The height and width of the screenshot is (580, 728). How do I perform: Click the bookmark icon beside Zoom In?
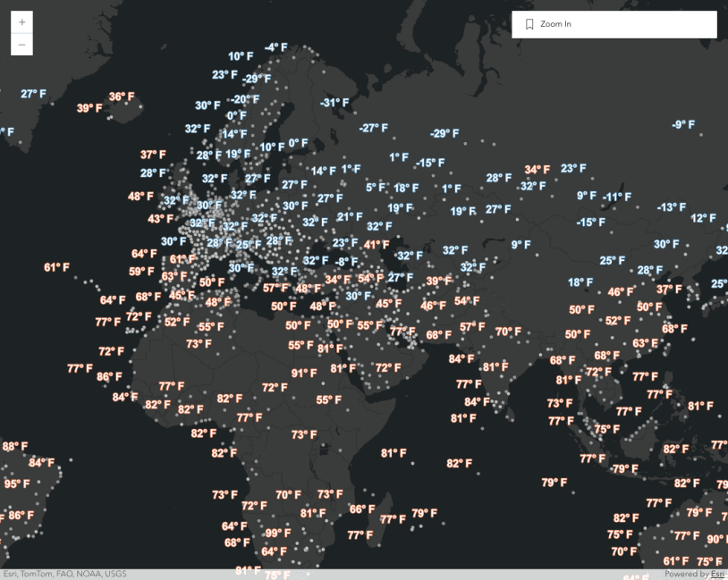[529, 24]
